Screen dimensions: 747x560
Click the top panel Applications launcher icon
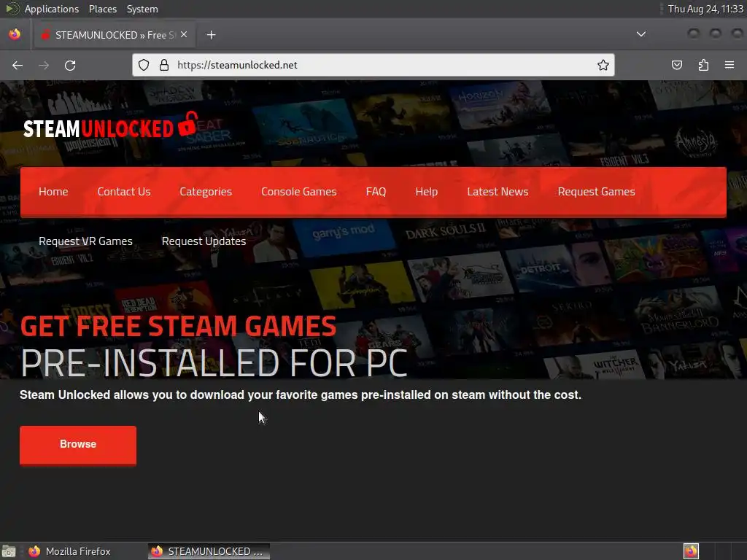pos(12,9)
